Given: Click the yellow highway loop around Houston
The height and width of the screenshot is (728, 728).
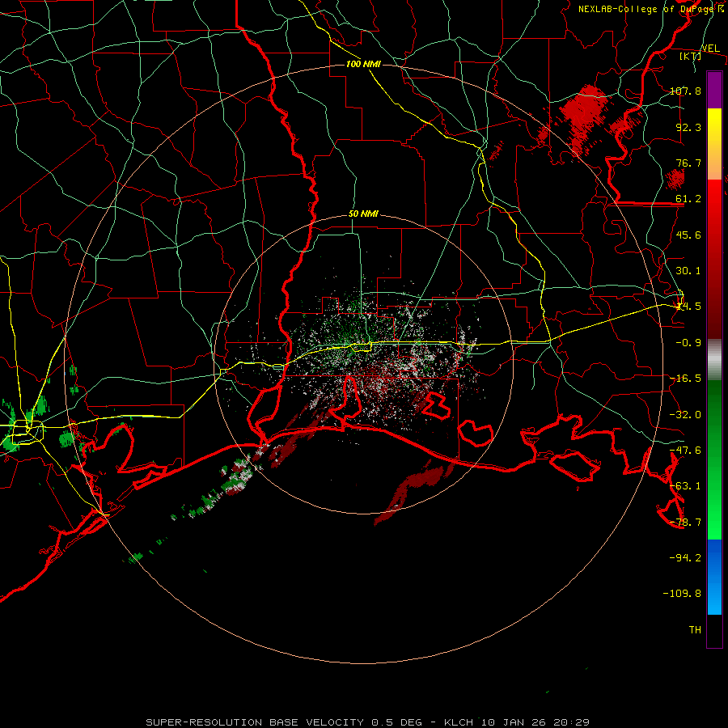Looking at the screenshot, I should pyautogui.click(x=28, y=432).
